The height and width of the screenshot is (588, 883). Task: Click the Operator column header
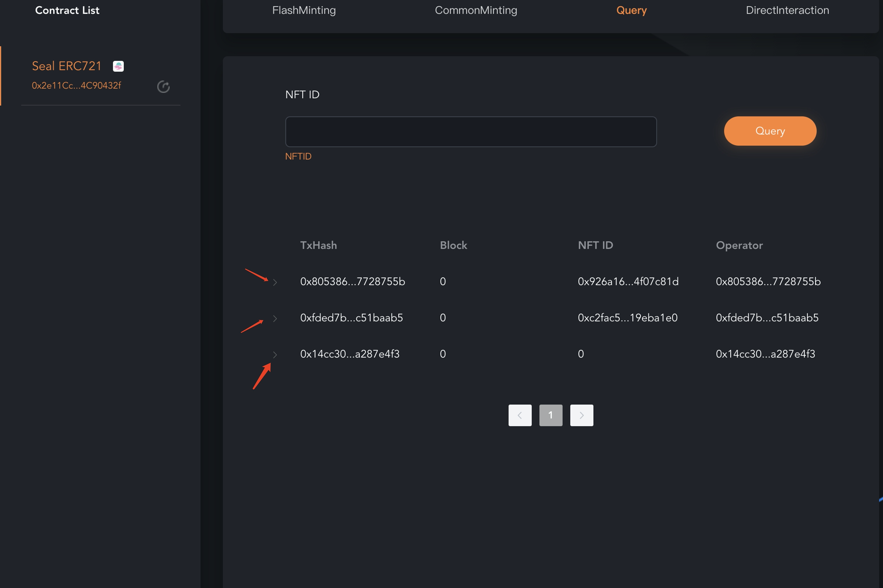point(739,245)
